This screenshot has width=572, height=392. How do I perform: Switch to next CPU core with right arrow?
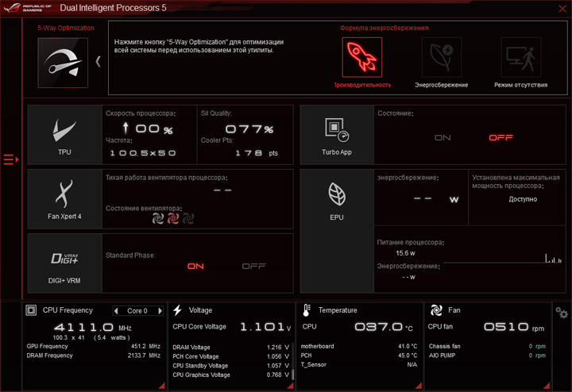(x=160, y=311)
